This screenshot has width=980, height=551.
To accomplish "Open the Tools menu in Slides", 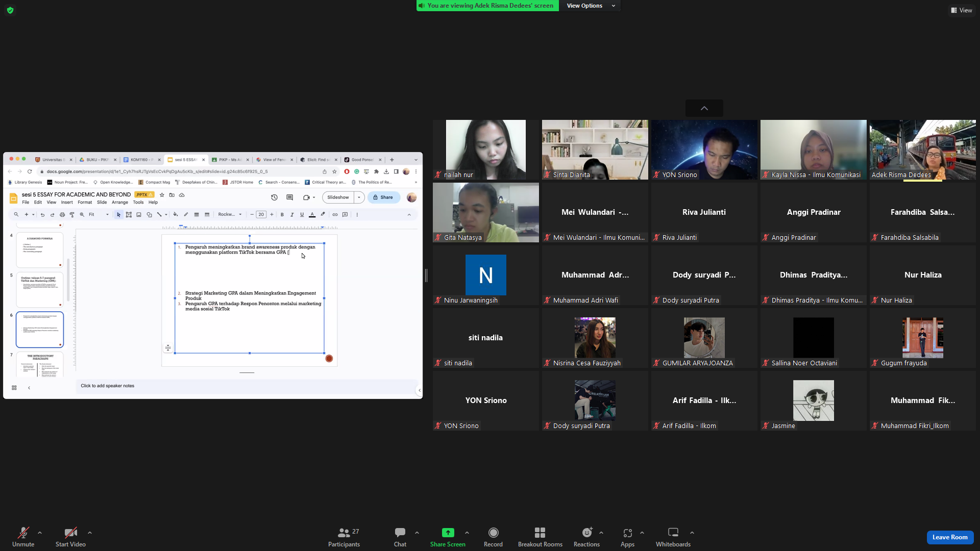I will click(x=138, y=203).
